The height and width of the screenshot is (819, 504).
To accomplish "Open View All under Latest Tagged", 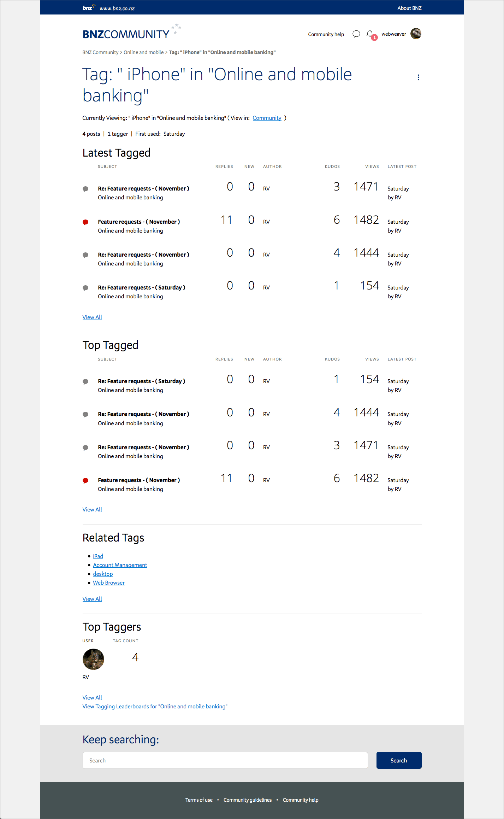I will pos(92,317).
